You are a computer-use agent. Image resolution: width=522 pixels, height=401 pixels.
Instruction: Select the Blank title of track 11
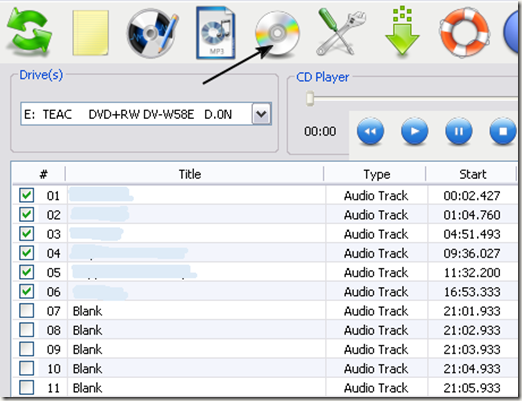pos(87,388)
